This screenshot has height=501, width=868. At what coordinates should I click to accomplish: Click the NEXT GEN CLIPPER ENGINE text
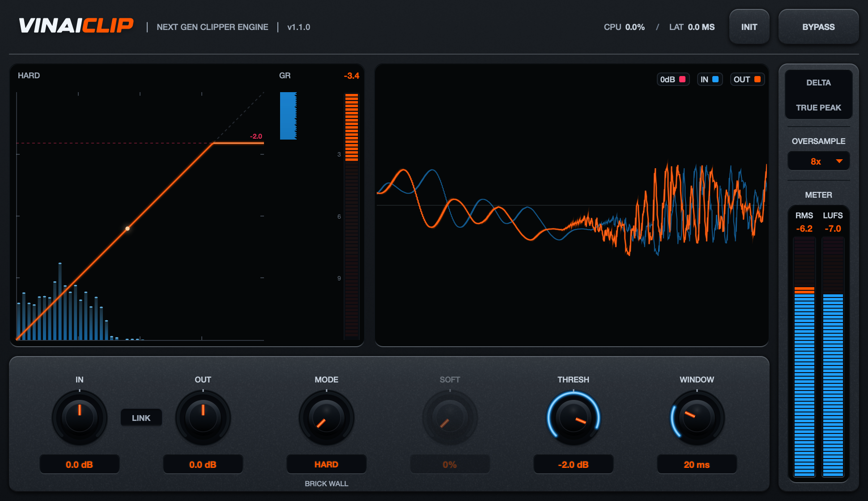pos(213,27)
